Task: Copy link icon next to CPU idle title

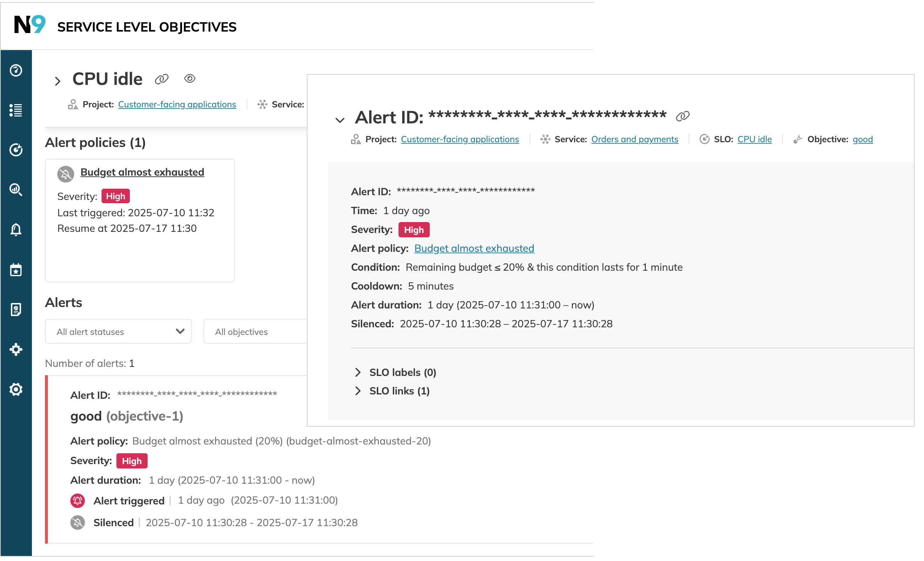Action: 162,79
